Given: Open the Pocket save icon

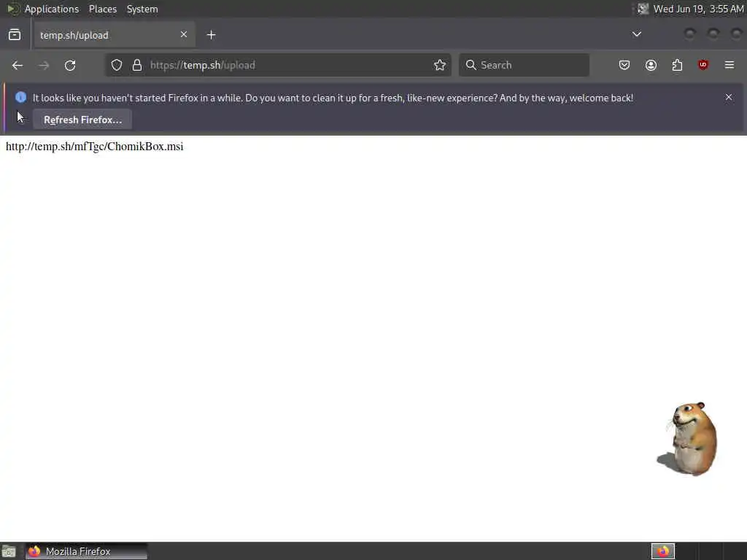Looking at the screenshot, I should pos(624,65).
